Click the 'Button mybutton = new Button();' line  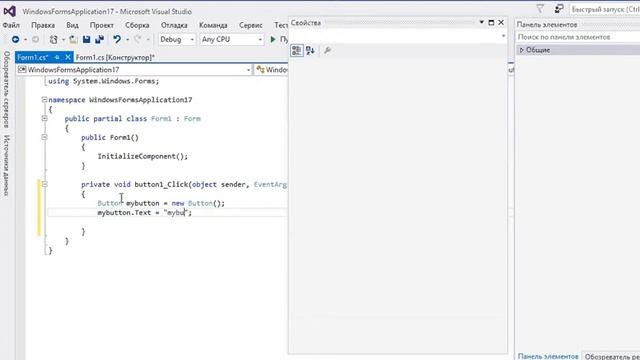point(161,203)
